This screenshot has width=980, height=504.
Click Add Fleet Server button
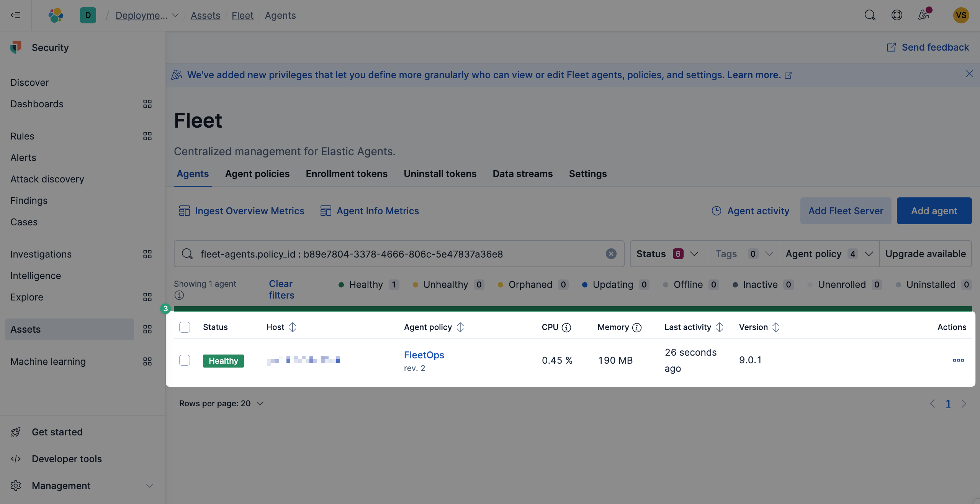coord(846,211)
